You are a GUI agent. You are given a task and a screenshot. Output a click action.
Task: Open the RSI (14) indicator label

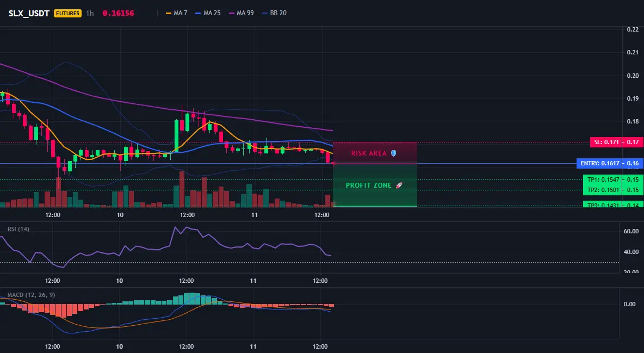(x=18, y=229)
